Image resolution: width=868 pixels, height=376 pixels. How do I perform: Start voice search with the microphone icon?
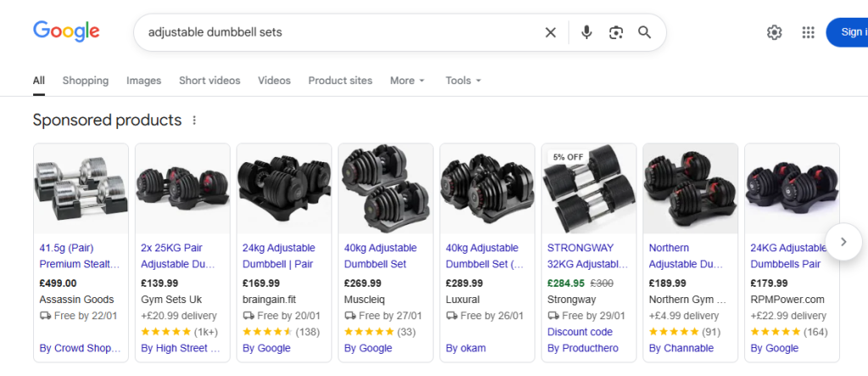[587, 33]
